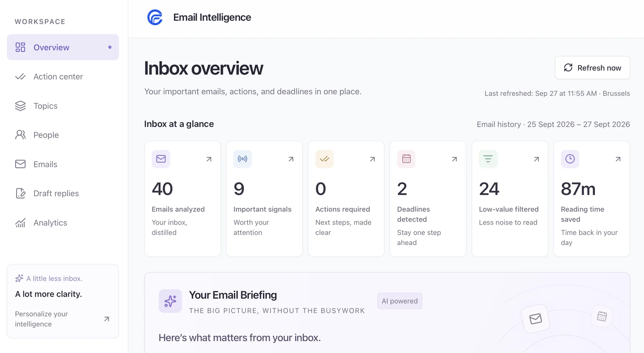This screenshot has height=353, width=644.
Task: Navigate to the Emails section
Action: (63, 164)
